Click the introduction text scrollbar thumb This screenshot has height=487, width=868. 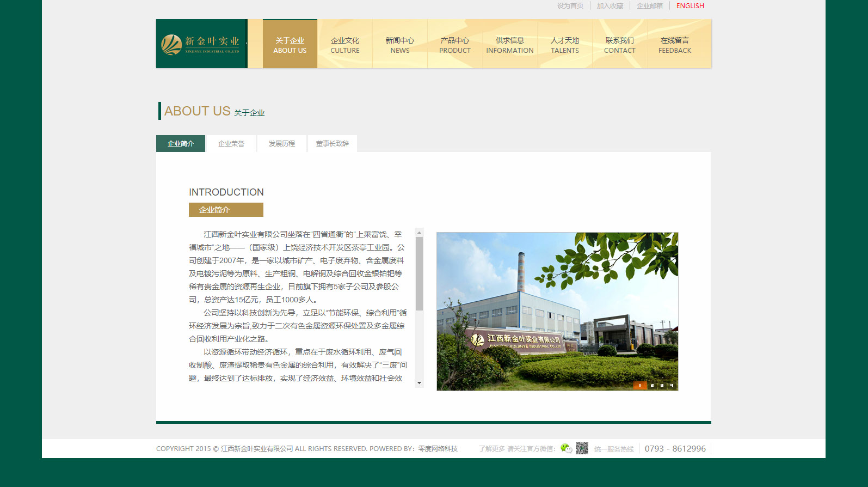tap(419, 273)
